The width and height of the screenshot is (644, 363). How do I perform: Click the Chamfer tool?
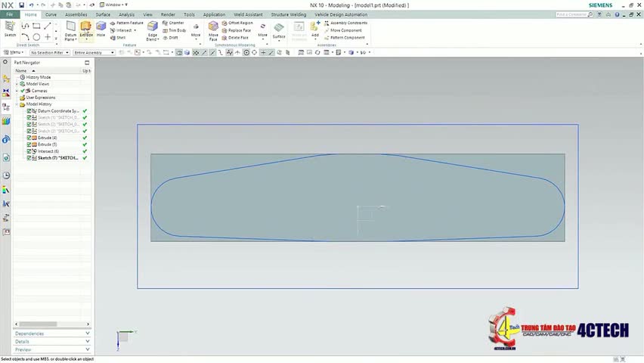click(x=173, y=23)
